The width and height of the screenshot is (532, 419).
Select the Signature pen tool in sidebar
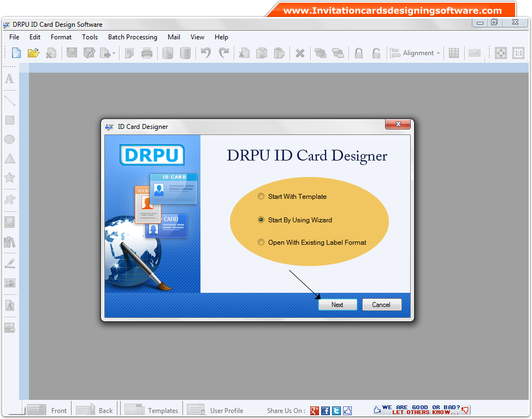pos(9,263)
